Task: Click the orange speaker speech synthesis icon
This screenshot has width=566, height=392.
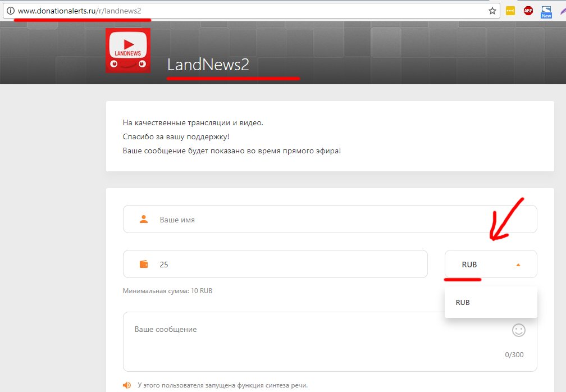Action: click(x=127, y=385)
